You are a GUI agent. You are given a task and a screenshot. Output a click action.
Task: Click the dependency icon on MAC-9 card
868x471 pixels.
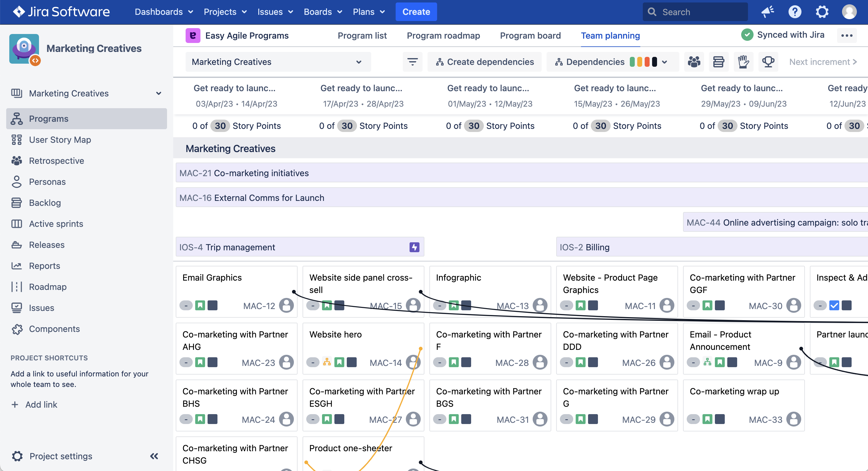pyautogui.click(x=707, y=362)
